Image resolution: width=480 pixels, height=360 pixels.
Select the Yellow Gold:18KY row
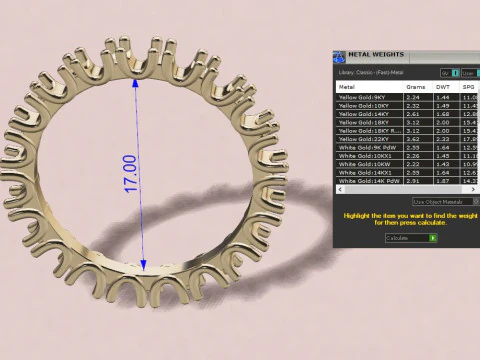(x=407, y=122)
